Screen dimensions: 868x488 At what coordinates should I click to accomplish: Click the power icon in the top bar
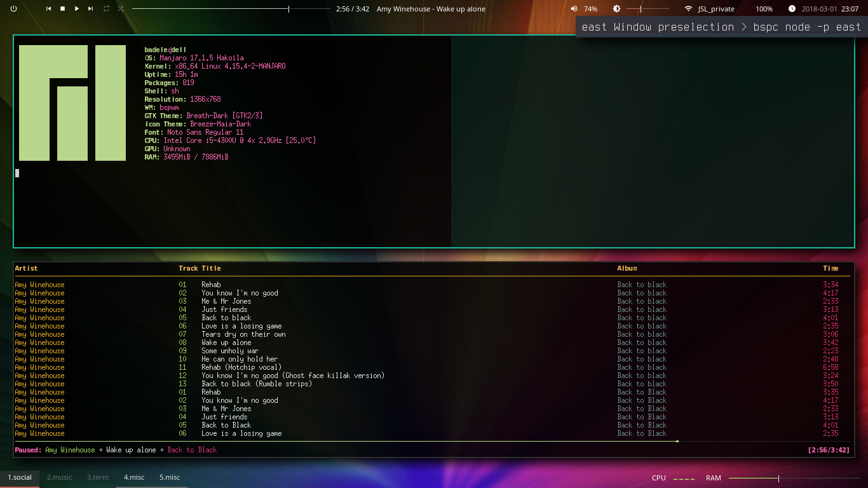pos(14,9)
